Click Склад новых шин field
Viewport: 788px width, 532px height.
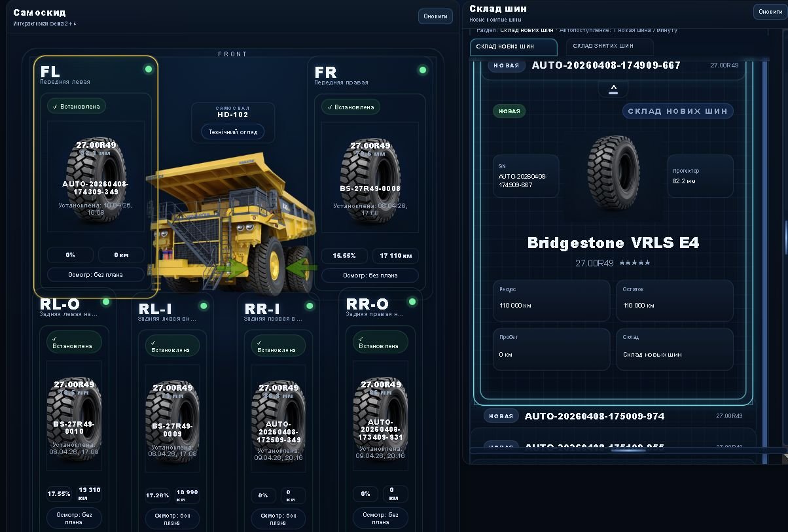tap(675, 349)
